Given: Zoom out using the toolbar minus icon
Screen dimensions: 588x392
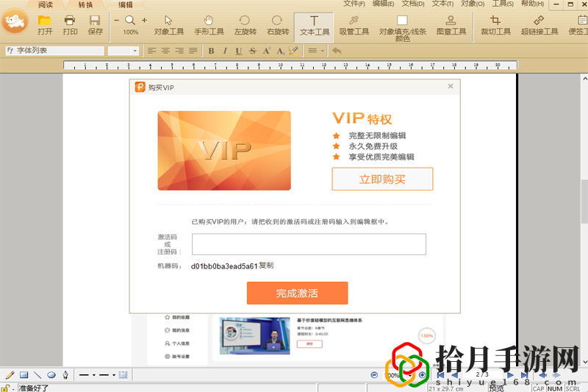Looking at the screenshot, I should [117, 21].
